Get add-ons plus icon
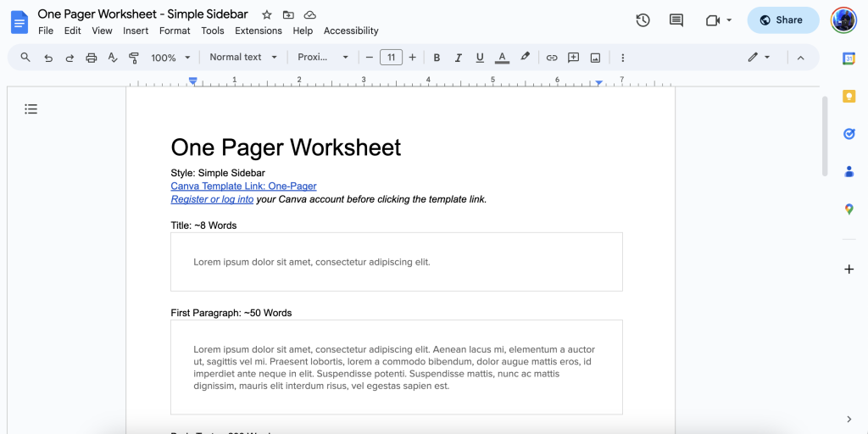868x434 pixels. pos(849,270)
